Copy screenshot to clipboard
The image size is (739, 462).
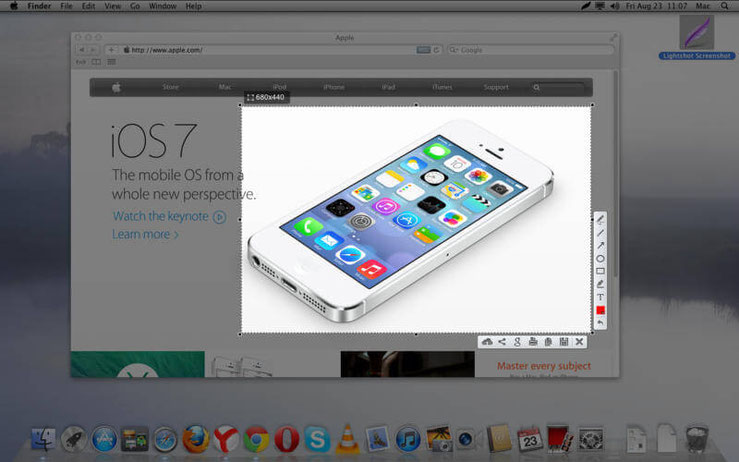(548, 342)
